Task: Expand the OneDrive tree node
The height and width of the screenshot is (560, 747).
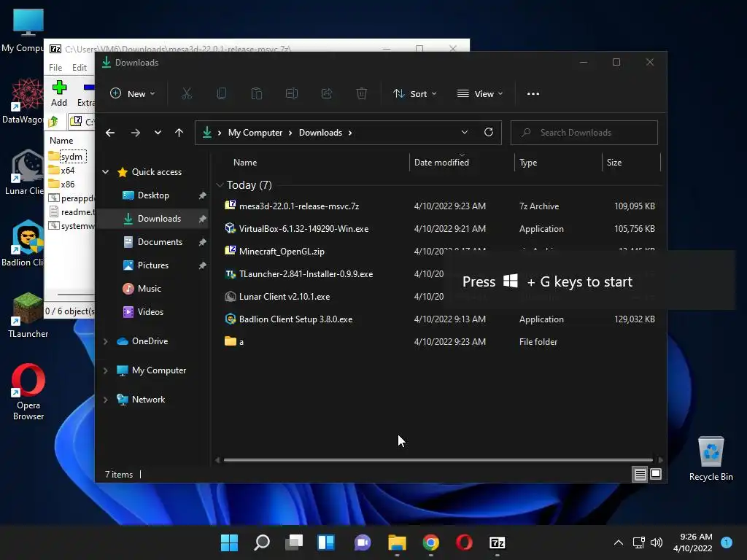Action: 105,341
